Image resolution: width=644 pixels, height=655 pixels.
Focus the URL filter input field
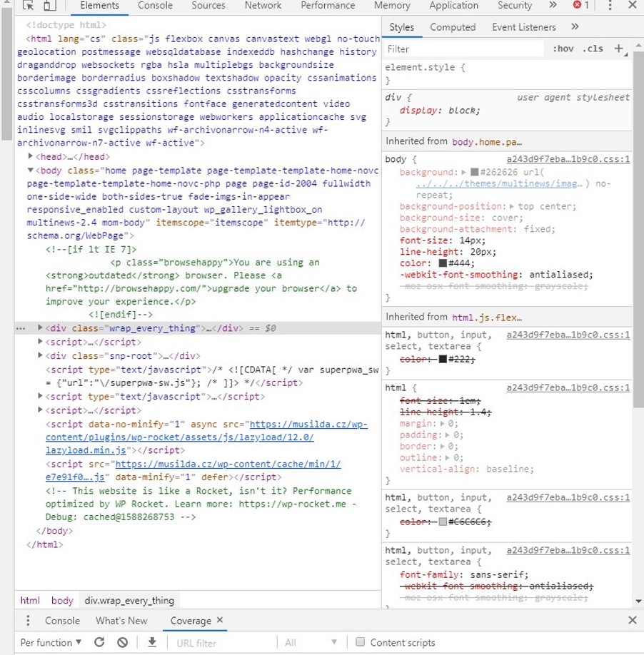[223, 643]
